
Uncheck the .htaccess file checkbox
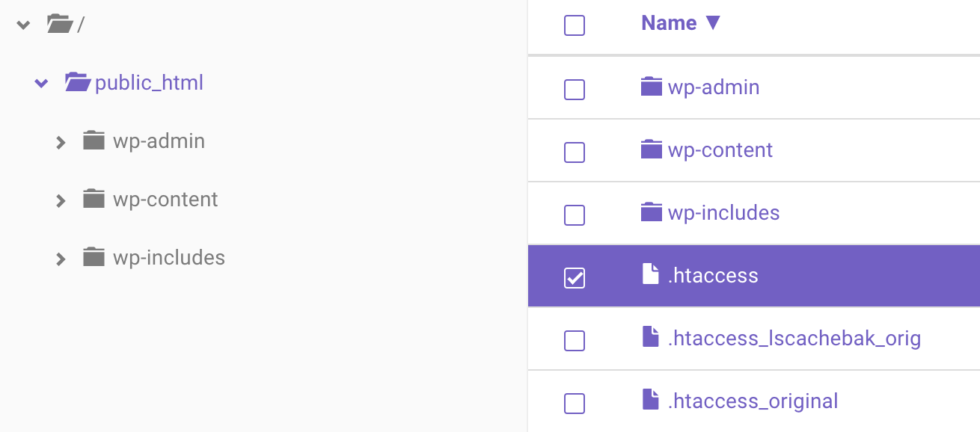[x=575, y=278]
